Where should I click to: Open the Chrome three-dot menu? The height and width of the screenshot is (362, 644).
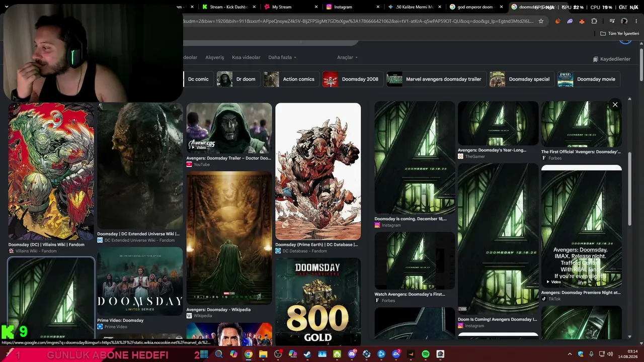(636, 21)
